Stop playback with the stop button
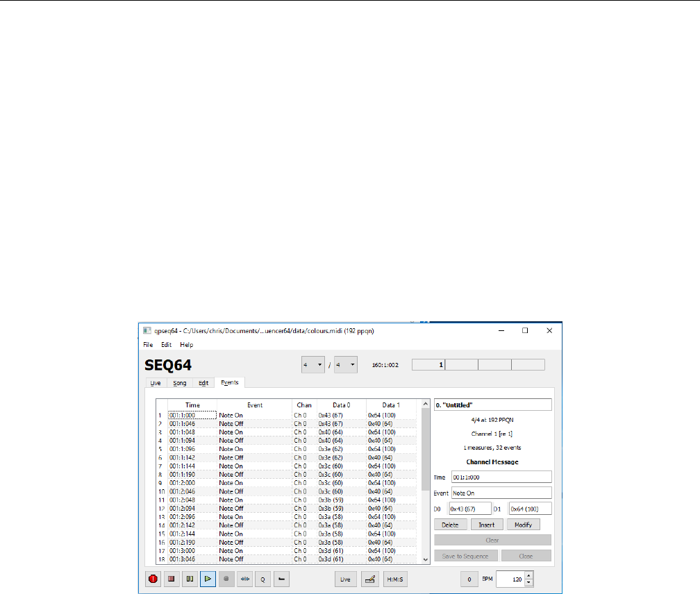 pos(171,579)
